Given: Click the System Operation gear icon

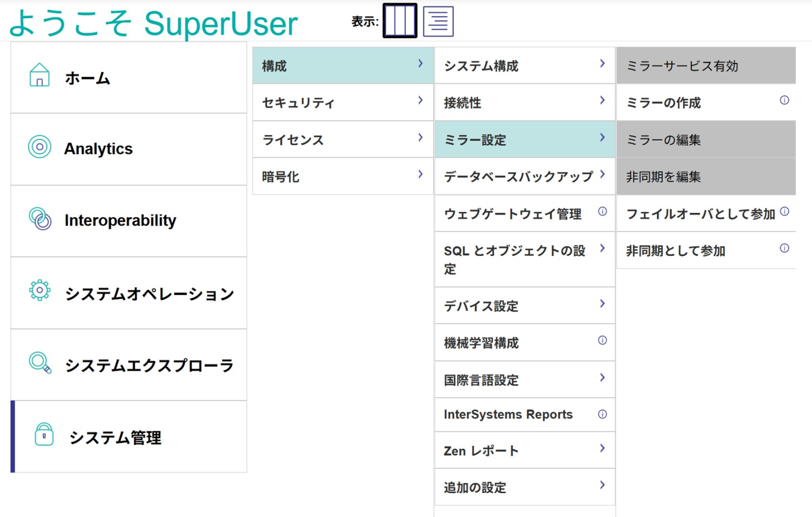Looking at the screenshot, I should click(x=40, y=290).
